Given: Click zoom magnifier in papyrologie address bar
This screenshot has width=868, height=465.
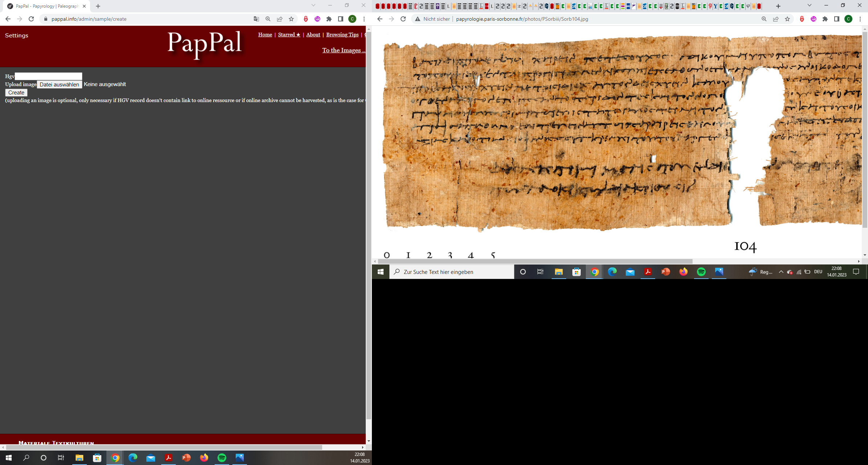Looking at the screenshot, I should click(x=764, y=19).
